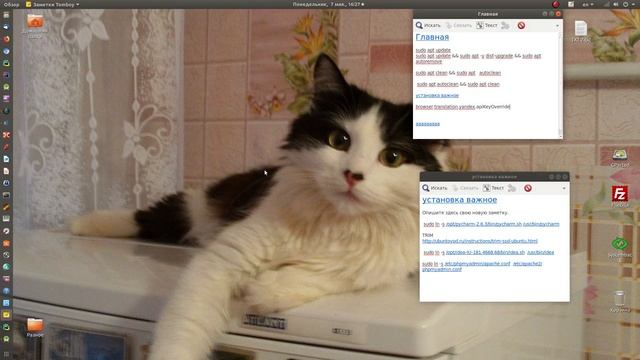Screen dimensions: 640x360
Task: Click the /etc/phpmyadmin/apache.conf link
Action: pos(477,264)
